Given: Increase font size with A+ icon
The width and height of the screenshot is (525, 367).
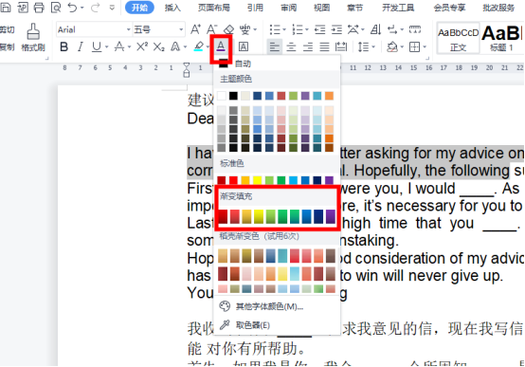Looking at the screenshot, I should coord(196,29).
